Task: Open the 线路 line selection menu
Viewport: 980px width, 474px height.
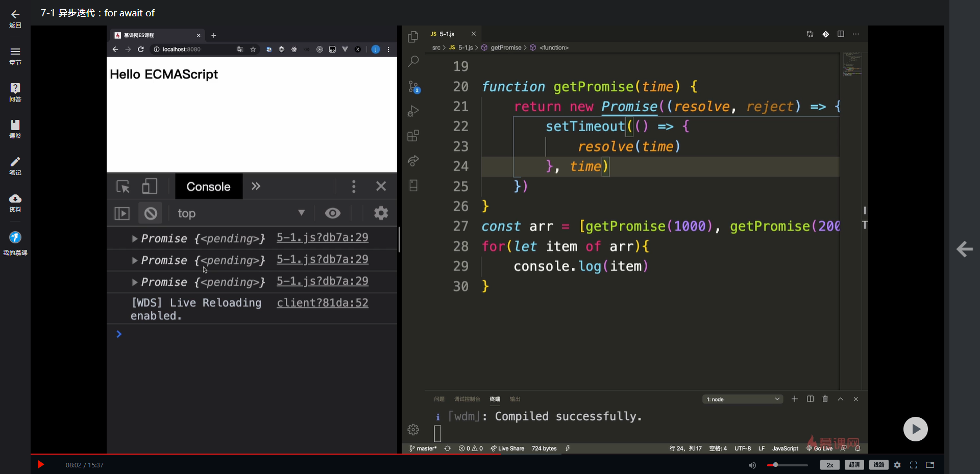Action: click(879, 465)
